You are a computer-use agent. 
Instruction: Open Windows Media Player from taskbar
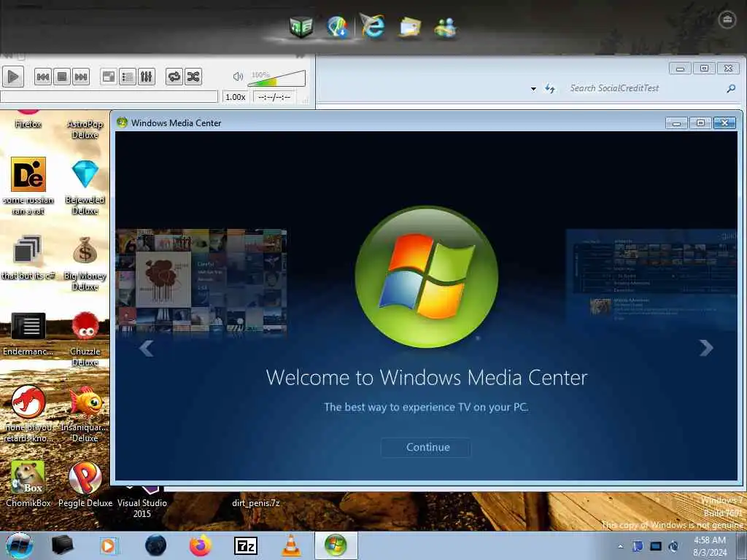pos(109,545)
